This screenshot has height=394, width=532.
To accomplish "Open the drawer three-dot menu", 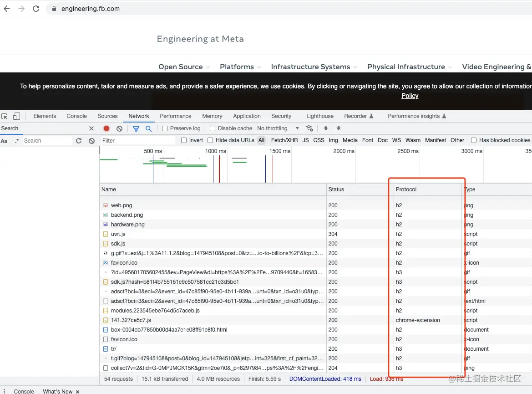I will tap(5, 391).
